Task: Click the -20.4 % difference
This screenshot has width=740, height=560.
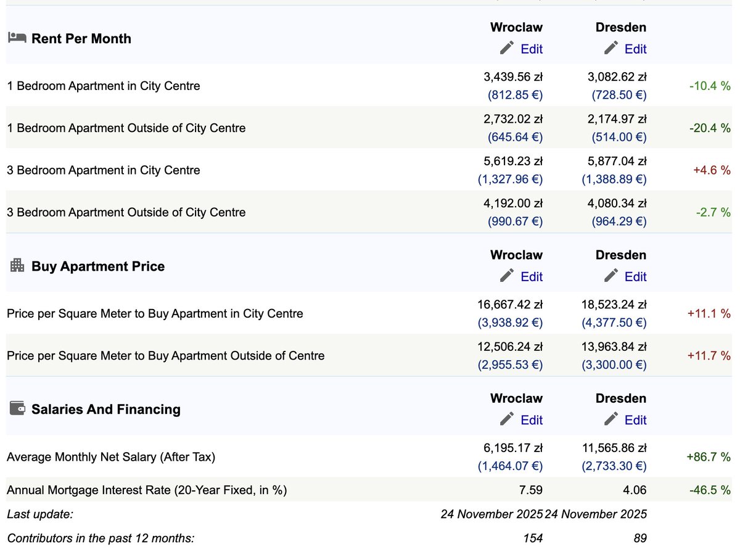Action: click(710, 128)
